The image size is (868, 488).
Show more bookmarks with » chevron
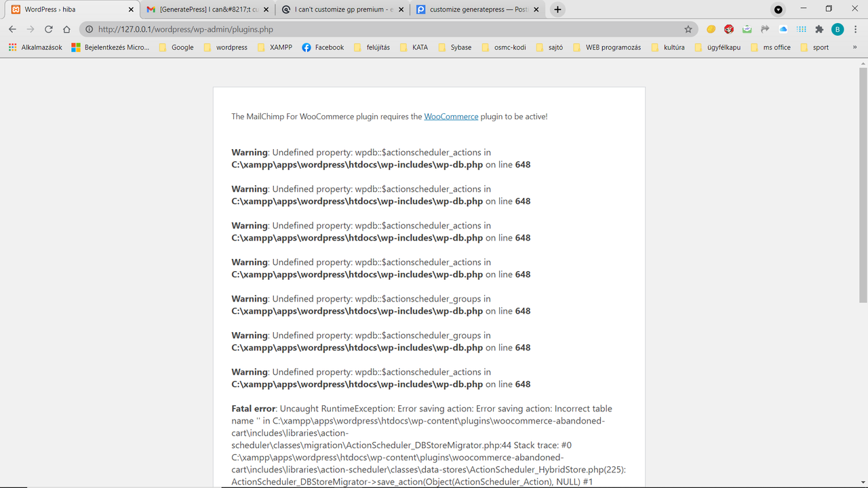click(x=854, y=47)
